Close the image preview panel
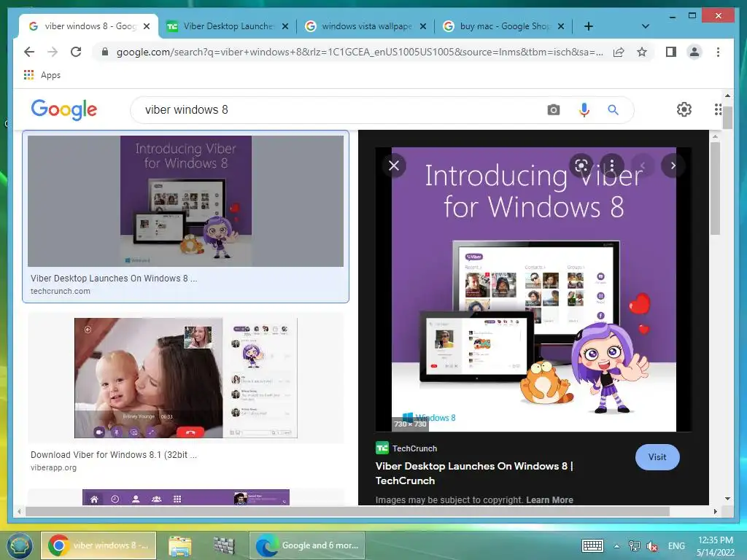 point(394,166)
